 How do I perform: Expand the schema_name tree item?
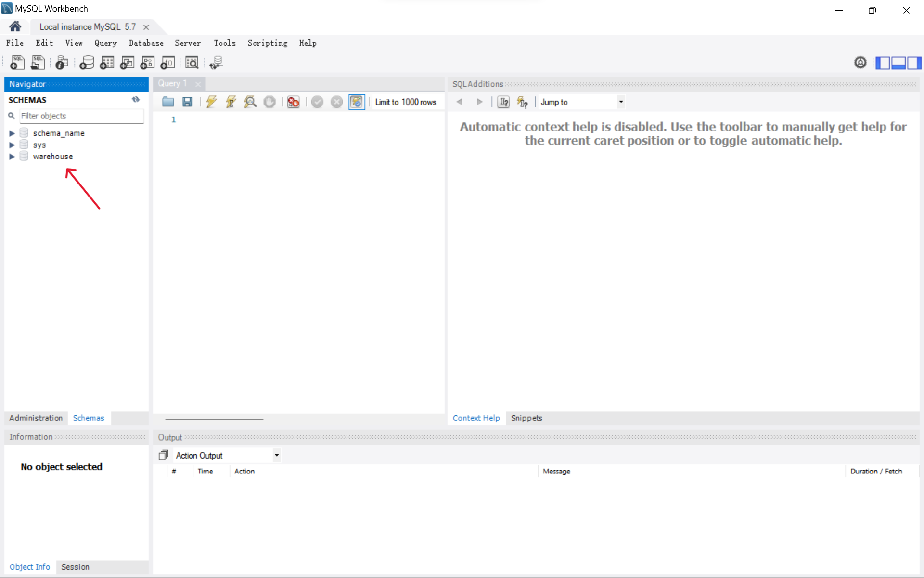tap(11, 132)
